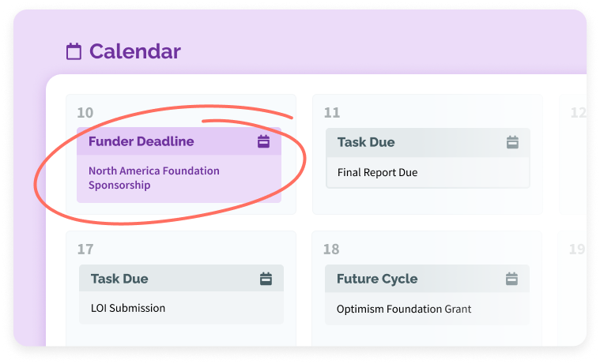Viewport: 600px width, 364px height.
Task: Open the Optimism Foundation Grant entry
Action: (x=403, y=309)
